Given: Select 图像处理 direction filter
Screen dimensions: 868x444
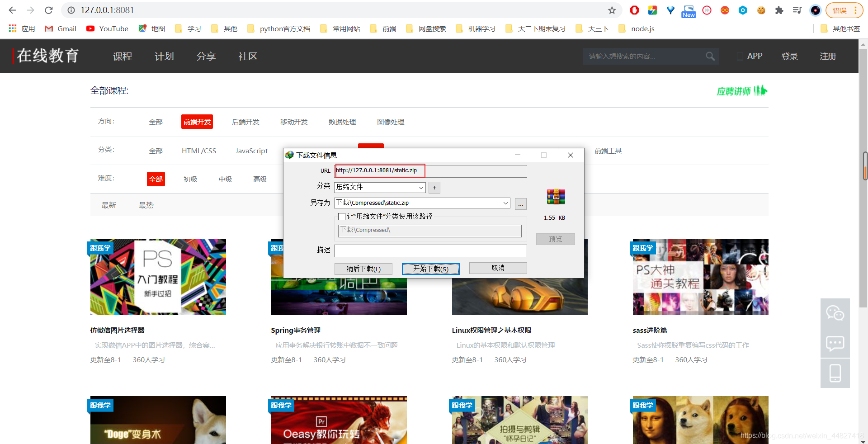Looking at the screenshot, I should pos(391,122).
